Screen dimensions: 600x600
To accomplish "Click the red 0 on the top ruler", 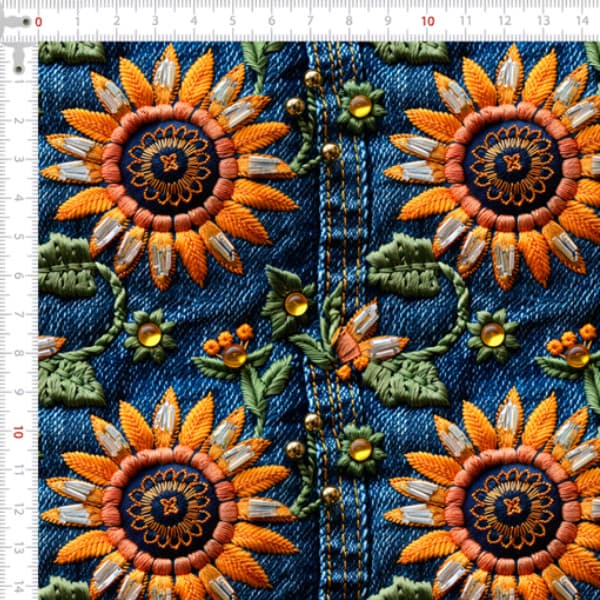I will pos(38,22).
